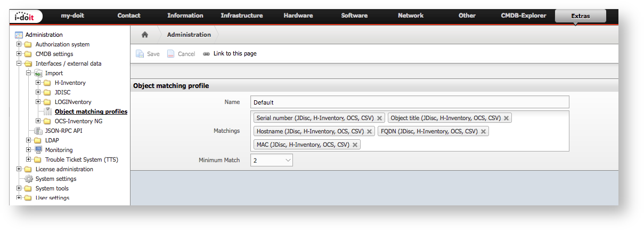Click the Authorization system folder icon
Viewport: 644px width, 231px height.
click(28, 44)
